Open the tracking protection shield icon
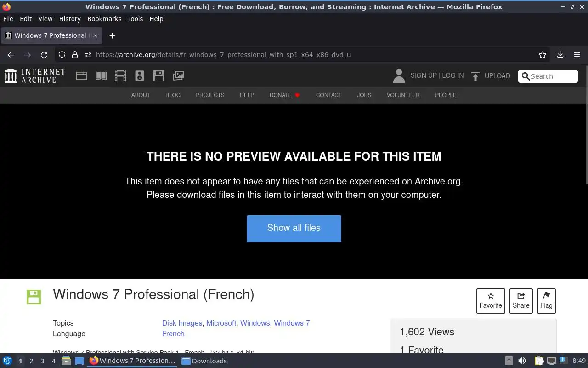 click(x=62, y=55)
